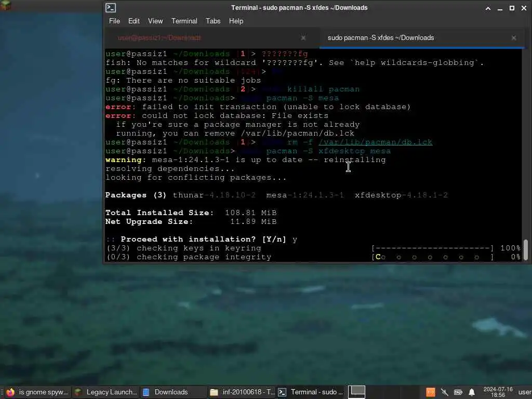The image size is (532, 399).
Task: Close the sudo pacman -S xfdes tab
Action: click(514, 38)
